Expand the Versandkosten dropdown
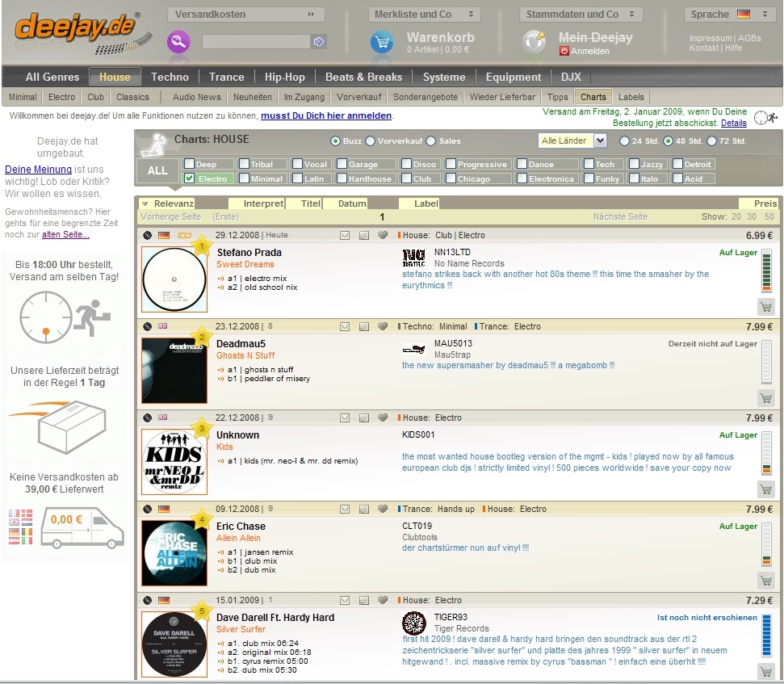This screenshot has height=684, width=784. (246, 14)
